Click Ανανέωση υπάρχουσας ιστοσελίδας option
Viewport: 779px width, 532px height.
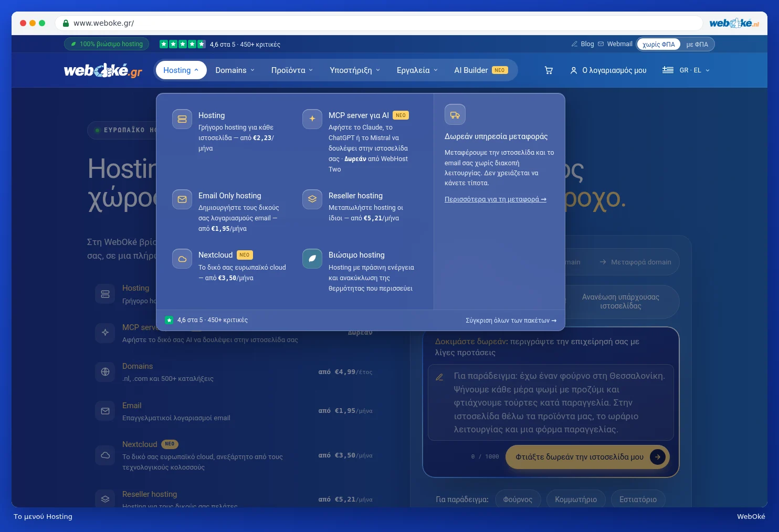coord(620,302)
